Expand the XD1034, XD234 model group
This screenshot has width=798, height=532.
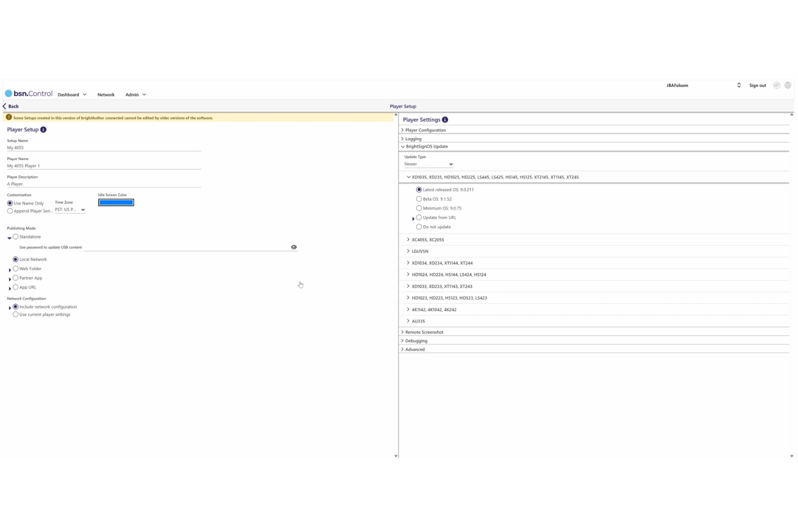[x=408, y=263]
